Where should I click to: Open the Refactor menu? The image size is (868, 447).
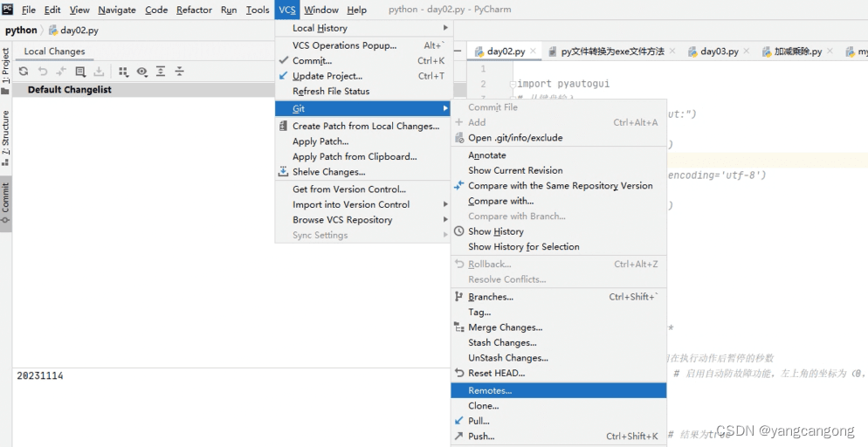pos(195,10)
